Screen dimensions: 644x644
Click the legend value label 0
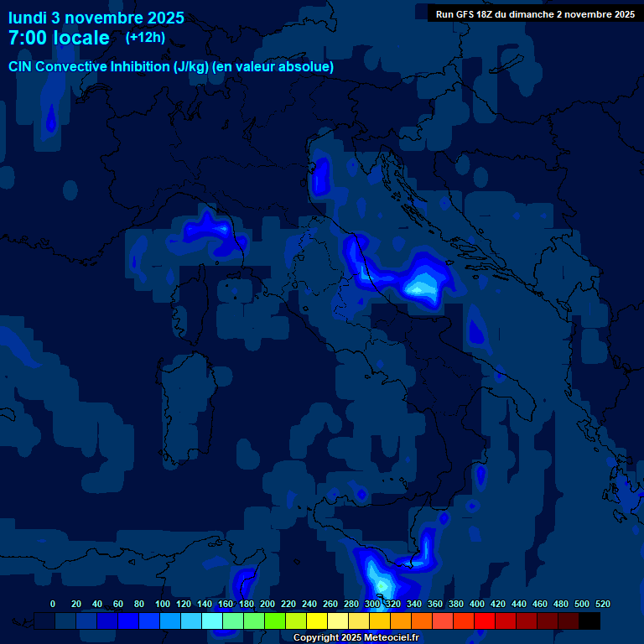53,604
